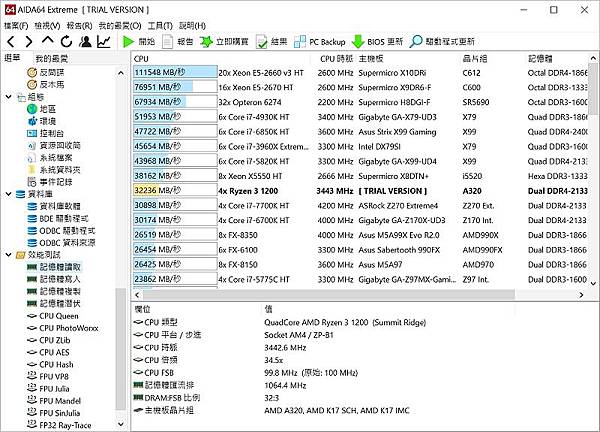This screenshot has height=432, width=600.
Task: Click the Refresh icon in toolbar
Action: tap(66, 41)
